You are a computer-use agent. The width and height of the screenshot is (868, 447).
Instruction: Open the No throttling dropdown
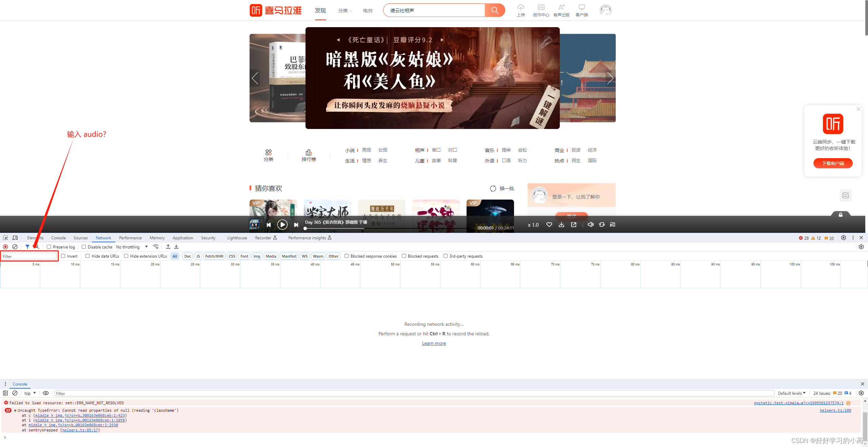click(132, 247)
